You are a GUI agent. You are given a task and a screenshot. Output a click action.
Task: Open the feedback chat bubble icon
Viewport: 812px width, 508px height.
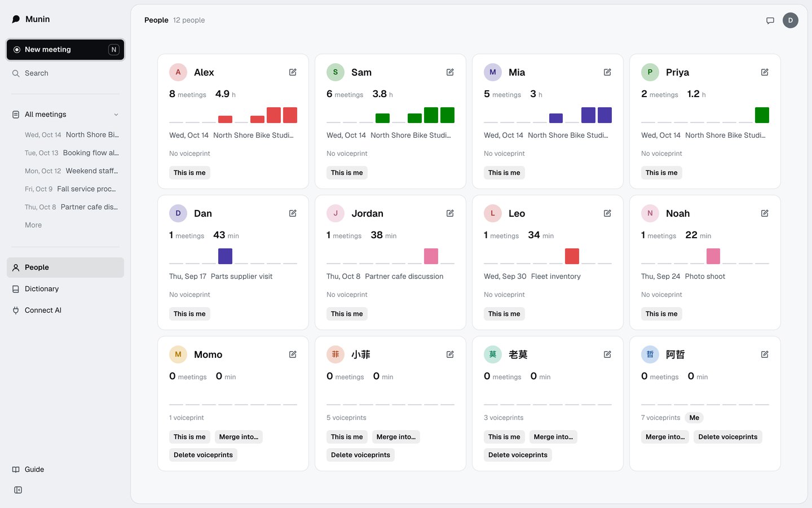point(770,20)
